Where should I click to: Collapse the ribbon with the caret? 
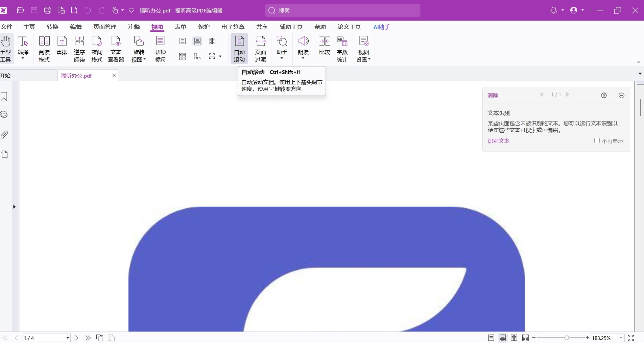coord(639,62)
